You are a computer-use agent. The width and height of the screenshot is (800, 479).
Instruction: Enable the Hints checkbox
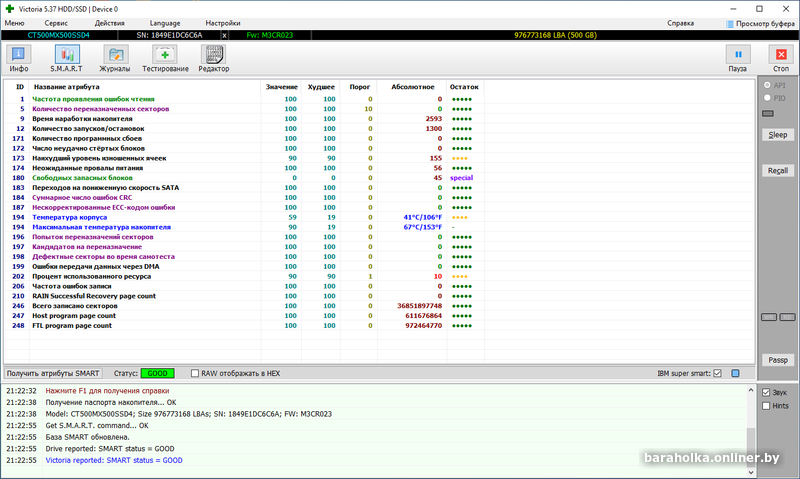click(766, 406)
